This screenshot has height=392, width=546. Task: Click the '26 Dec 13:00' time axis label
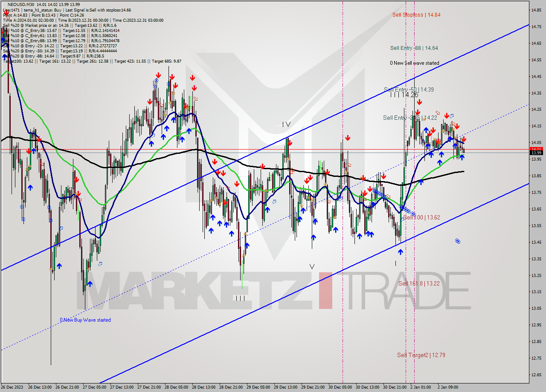(40, 387)
